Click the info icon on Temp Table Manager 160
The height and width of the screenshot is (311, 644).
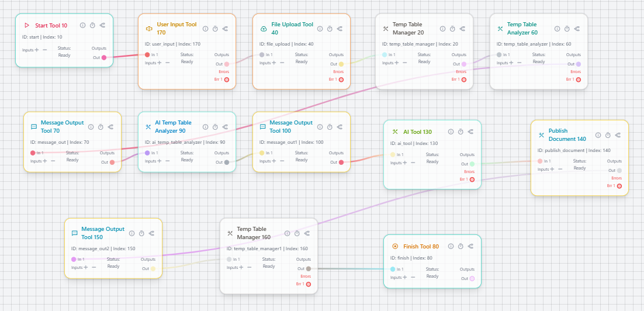[287, 233]
